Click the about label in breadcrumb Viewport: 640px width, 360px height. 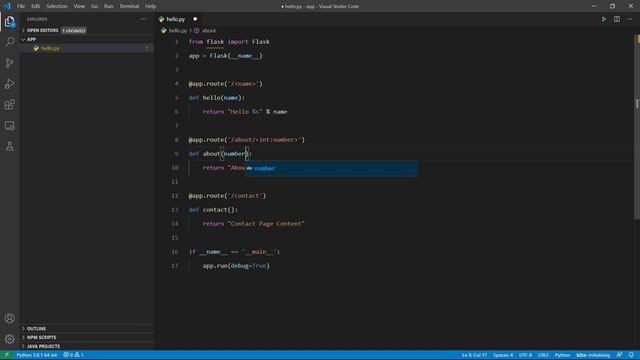pyautogui.click(x=209, y=31)
